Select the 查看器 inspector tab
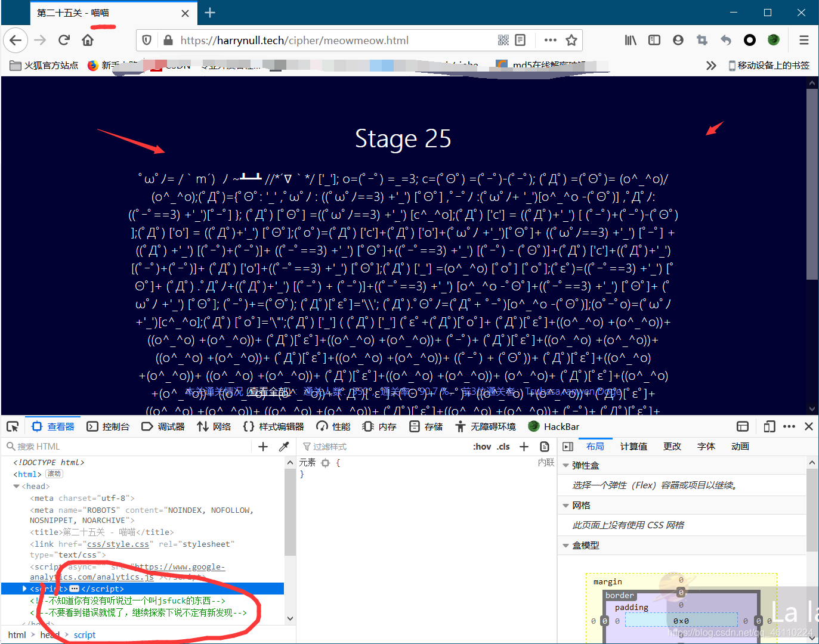 (53, 426)
